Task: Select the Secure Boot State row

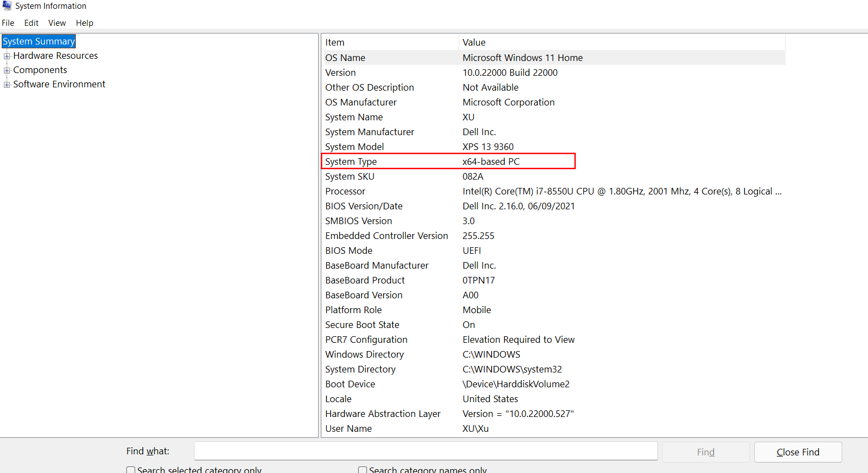Action: point(554,325)
